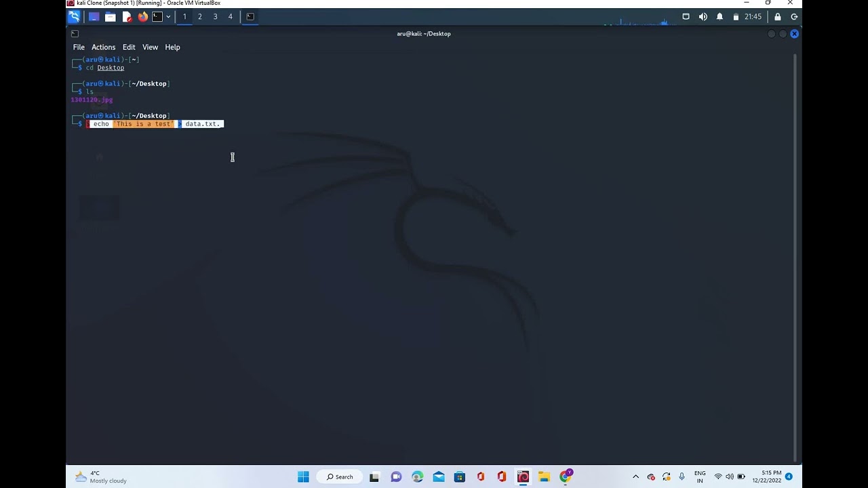Click the highlighted 'This is a test' string

(x=144, y=123)
